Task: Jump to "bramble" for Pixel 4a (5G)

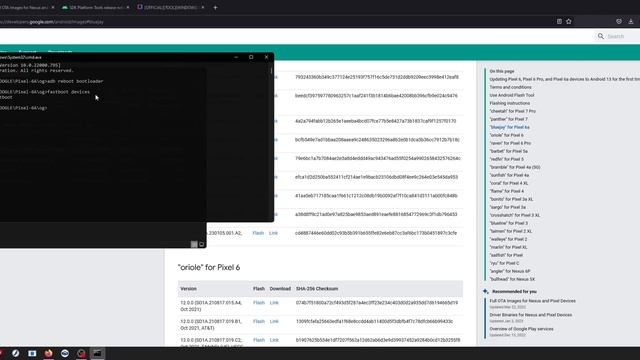Action: point(515,167)
